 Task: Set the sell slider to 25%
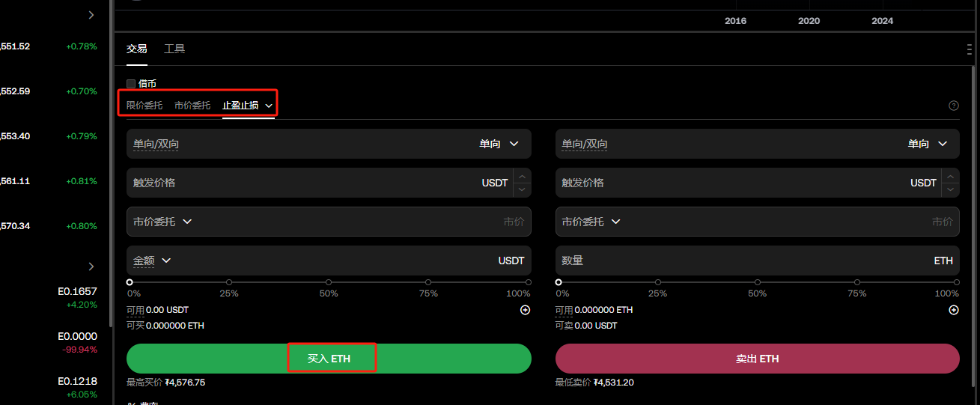[657, 282]
